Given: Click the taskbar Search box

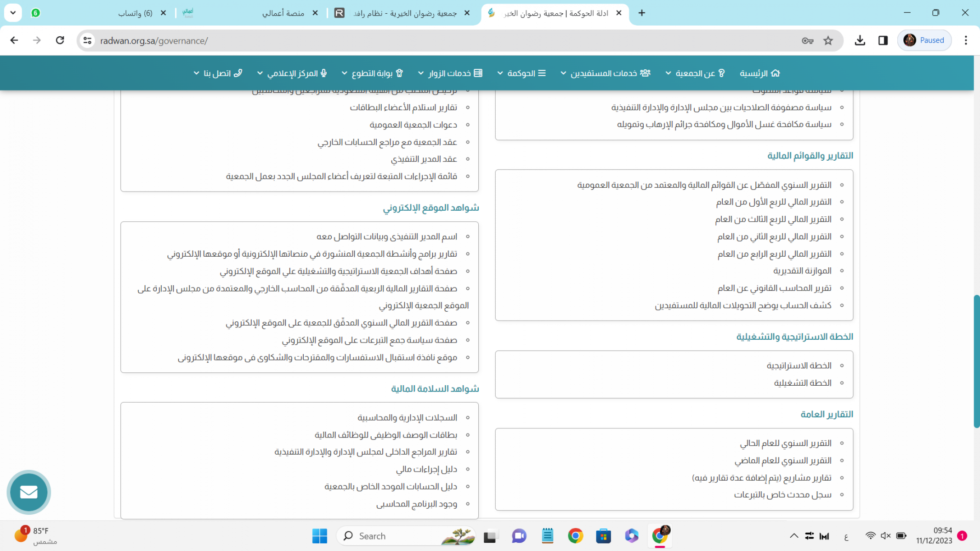Looking at the screenshot, I should [x=406, y=536].
